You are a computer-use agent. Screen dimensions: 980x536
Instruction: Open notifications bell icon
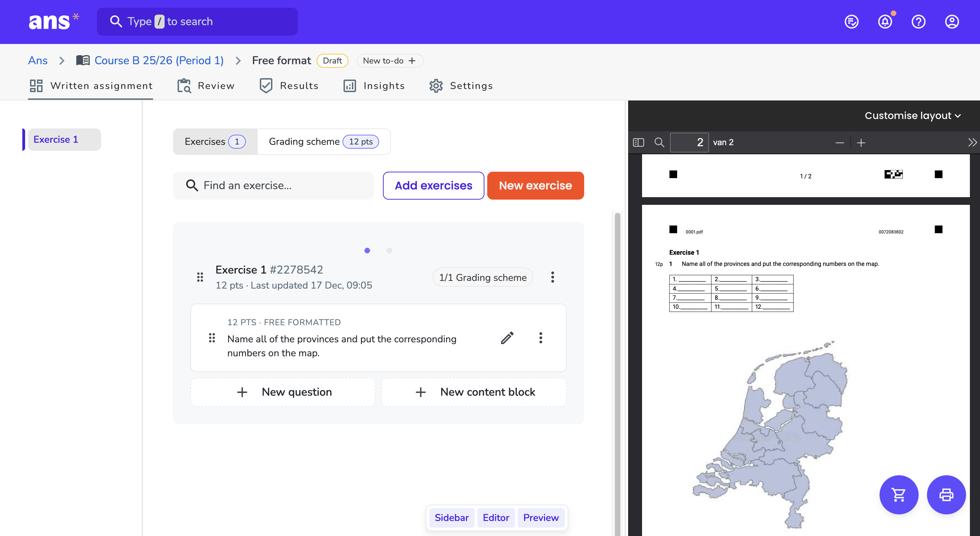click(885, 22)
